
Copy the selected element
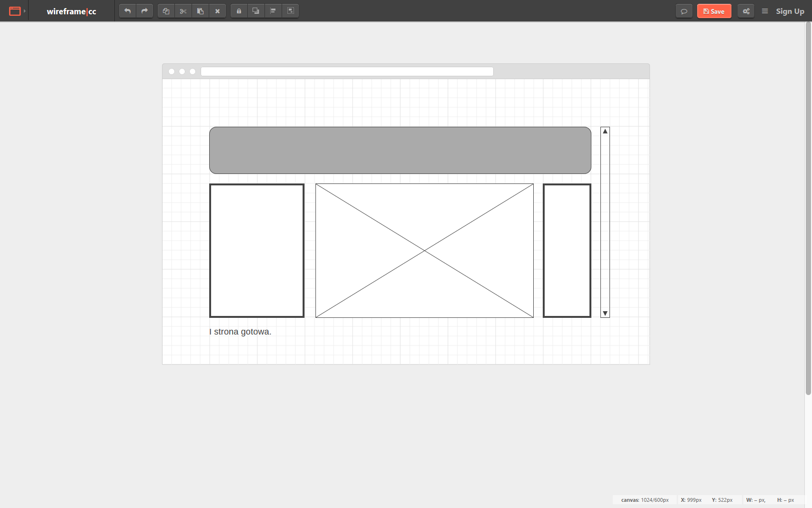pos(166,10)
